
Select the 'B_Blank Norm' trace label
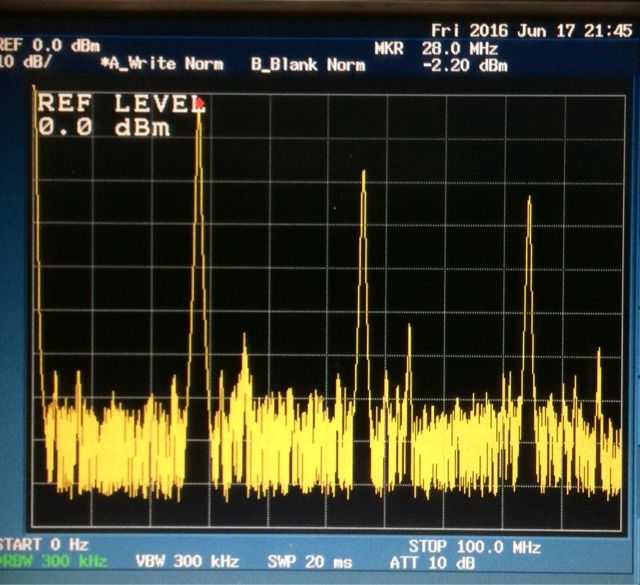308,65
